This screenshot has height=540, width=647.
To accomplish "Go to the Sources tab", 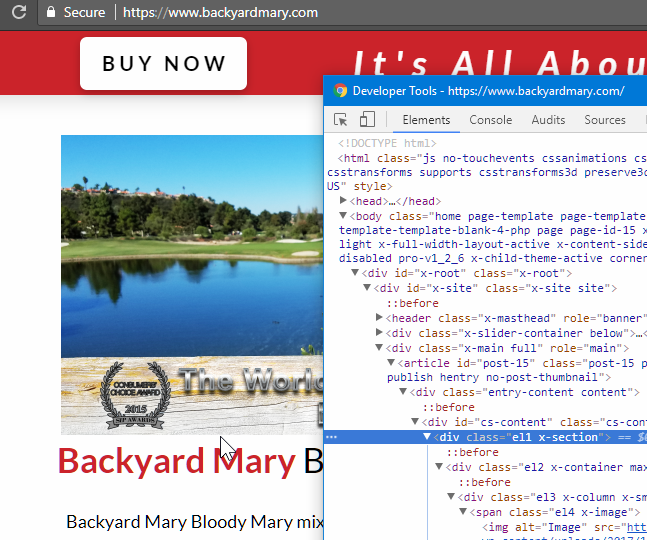I will (x=605, y=120).
